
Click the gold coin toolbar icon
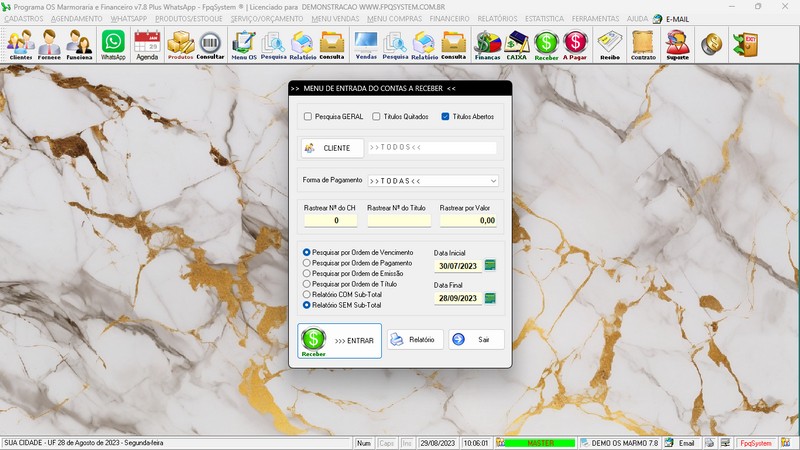pos(711,45)
